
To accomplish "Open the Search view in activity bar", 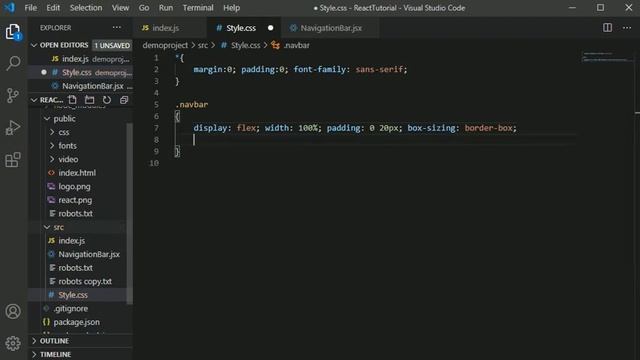I will pyautogui.click(x=13, y=63).
